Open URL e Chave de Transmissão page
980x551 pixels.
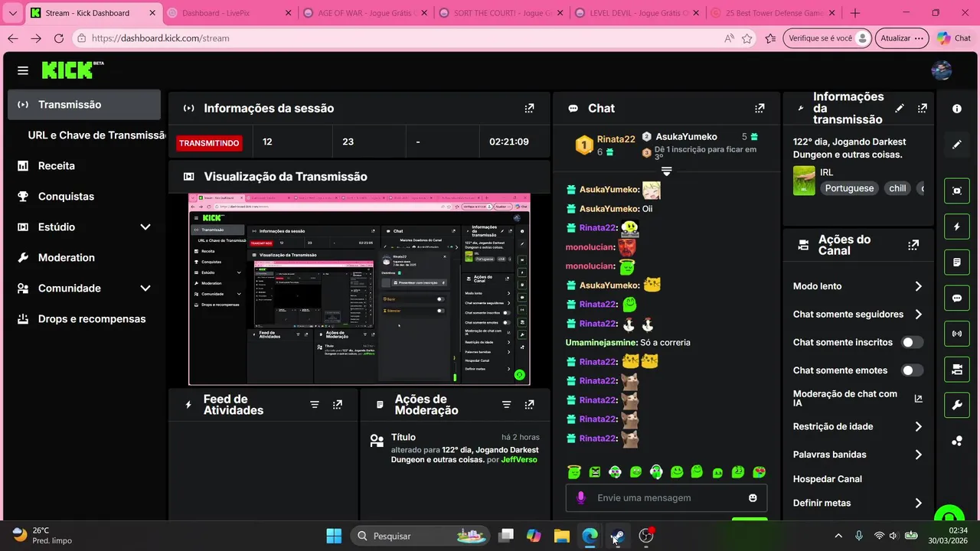coord(96,135)
